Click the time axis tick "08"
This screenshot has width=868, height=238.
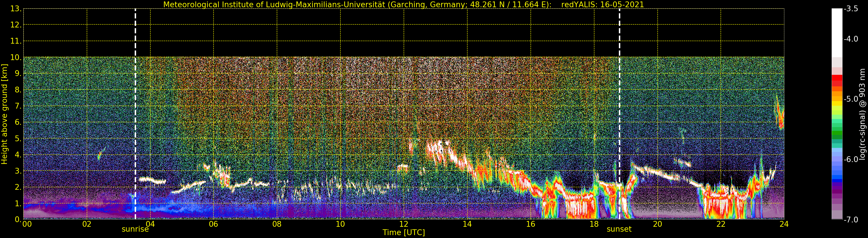277,224
